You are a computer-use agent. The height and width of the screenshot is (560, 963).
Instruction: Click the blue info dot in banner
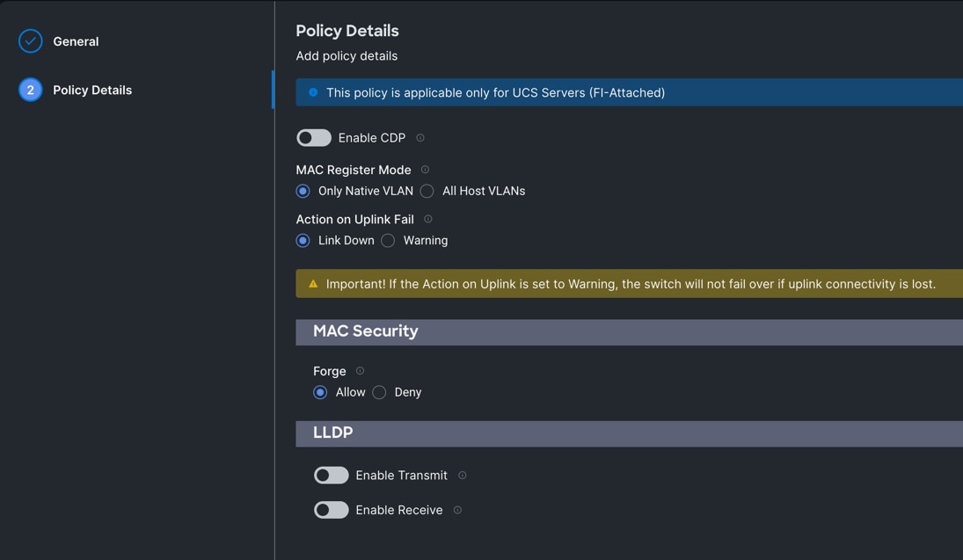(313, 92)
